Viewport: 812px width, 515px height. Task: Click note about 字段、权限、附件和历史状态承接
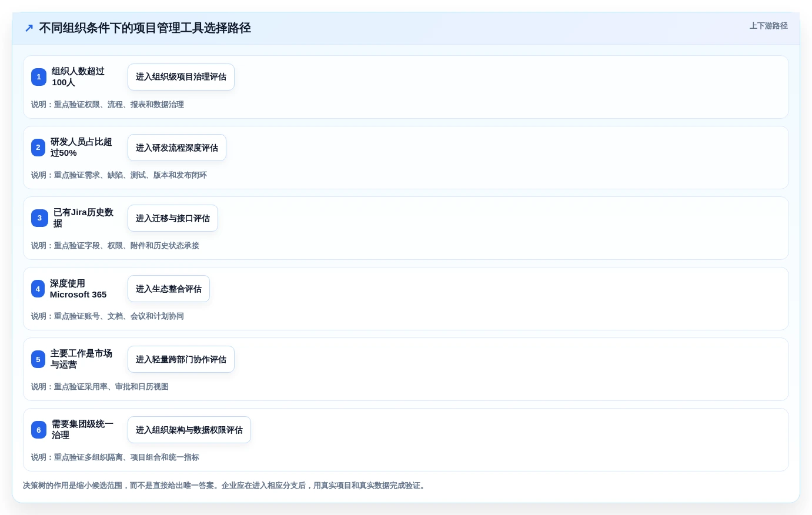pos(115,246)
